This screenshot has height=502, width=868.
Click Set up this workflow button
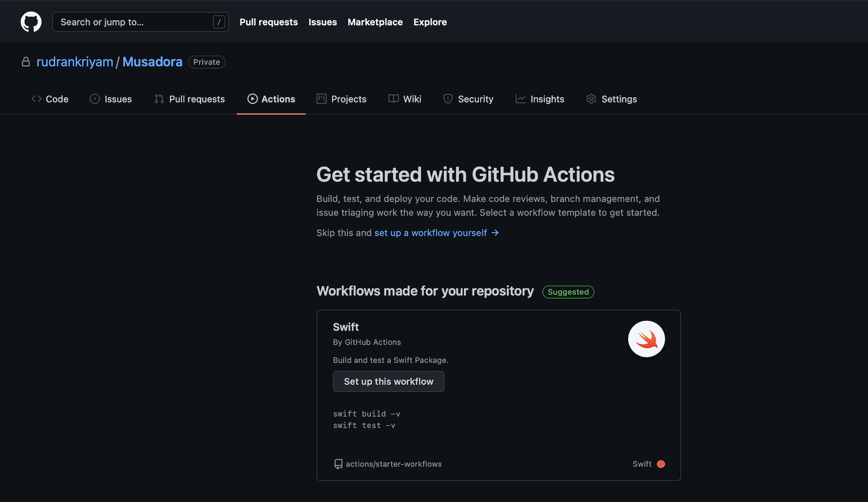click(x=388, y=382)
